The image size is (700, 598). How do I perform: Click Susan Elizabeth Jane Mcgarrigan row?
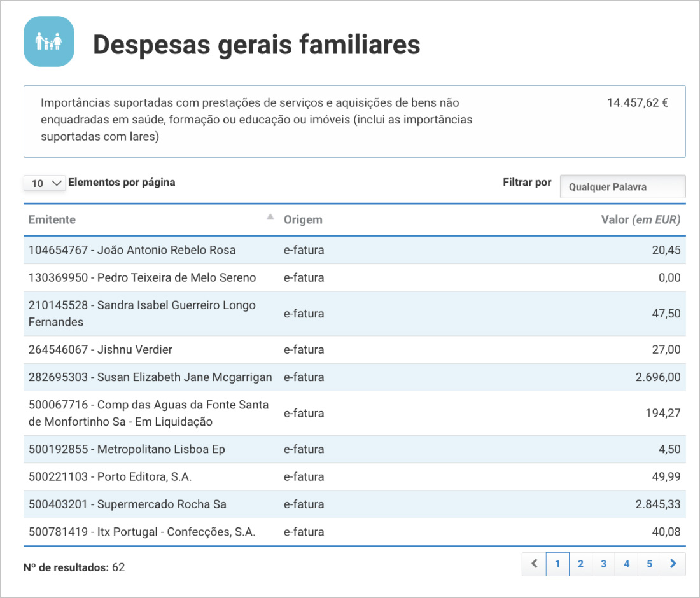[x=150, y=377]
